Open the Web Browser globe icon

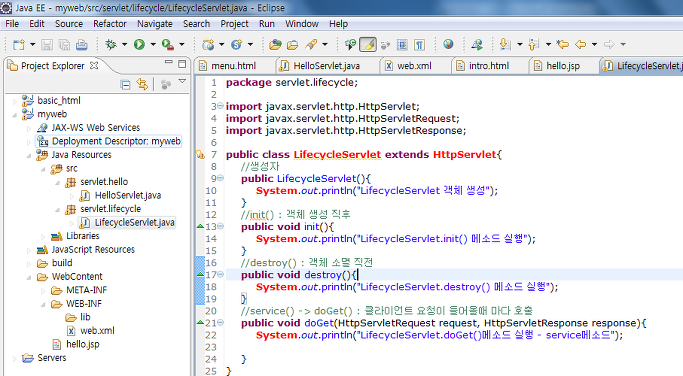coord(448,44)
